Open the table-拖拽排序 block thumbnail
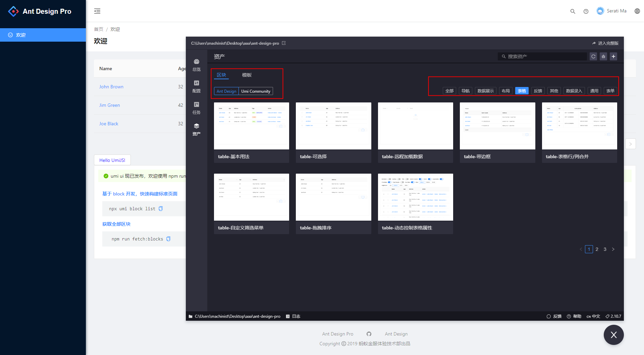644x355 pixels. [x=333, y=197]
